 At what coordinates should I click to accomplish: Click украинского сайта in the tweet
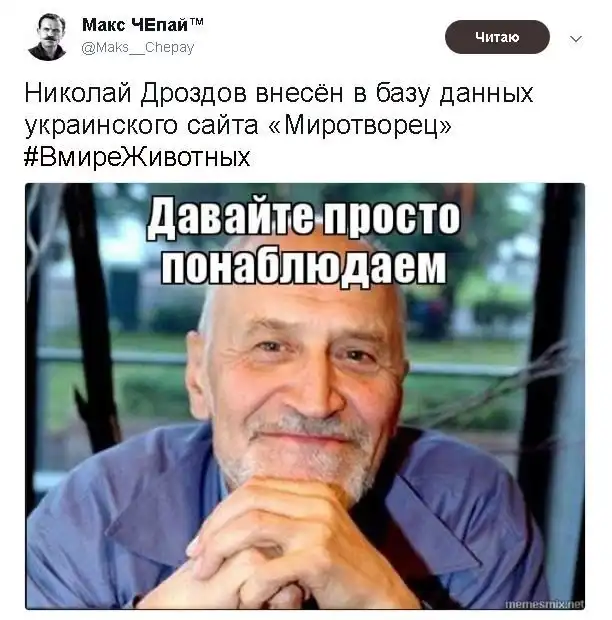(x=141, y=126)
